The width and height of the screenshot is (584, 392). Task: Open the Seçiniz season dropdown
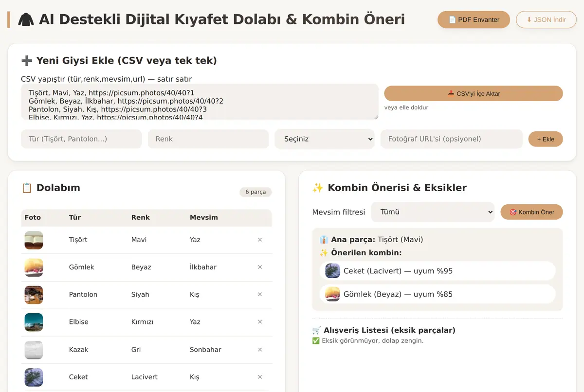coord(325,139)
